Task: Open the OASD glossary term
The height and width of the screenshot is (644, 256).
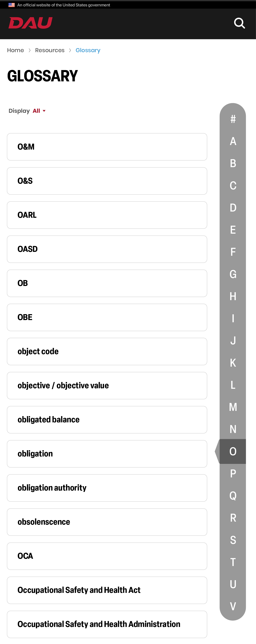Action: point(107,249)
